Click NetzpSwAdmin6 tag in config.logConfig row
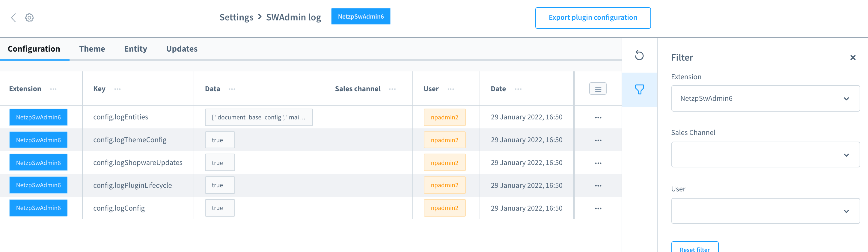 pyautogui.click(x=38, y=208)
